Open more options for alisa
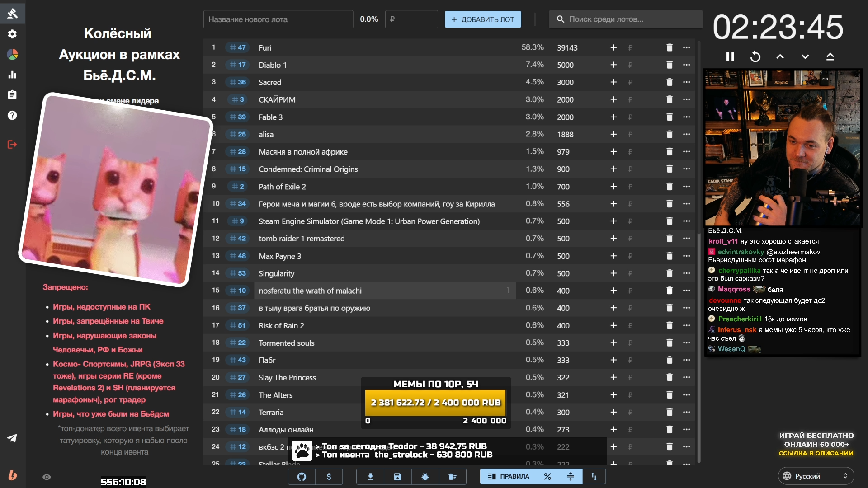Viewport: 868px width, 488px height. point(687,134)
